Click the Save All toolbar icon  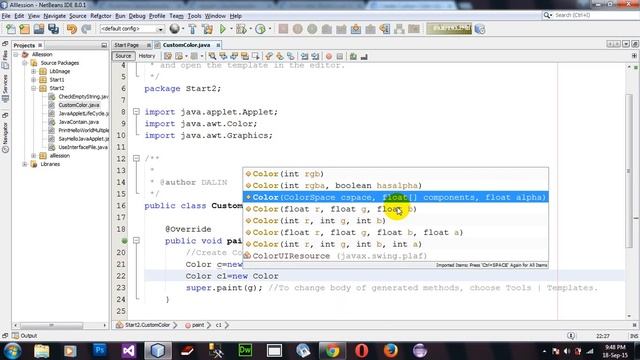coord(53,29)
